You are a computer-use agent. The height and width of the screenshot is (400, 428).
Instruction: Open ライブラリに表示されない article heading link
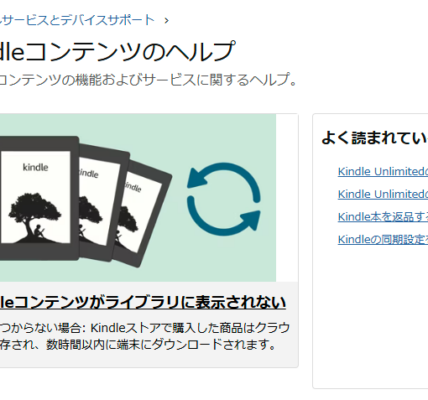point(143,302)
